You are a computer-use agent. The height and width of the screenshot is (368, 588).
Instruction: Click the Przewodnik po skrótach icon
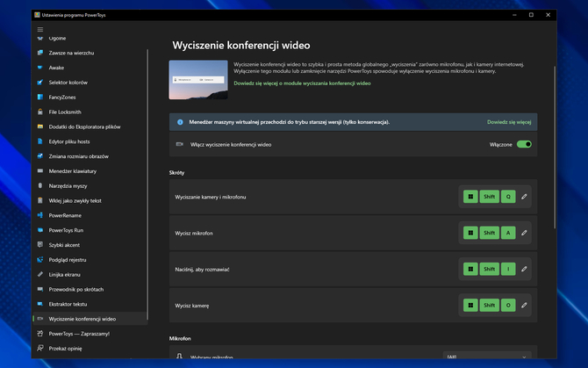tap(40, 289)
